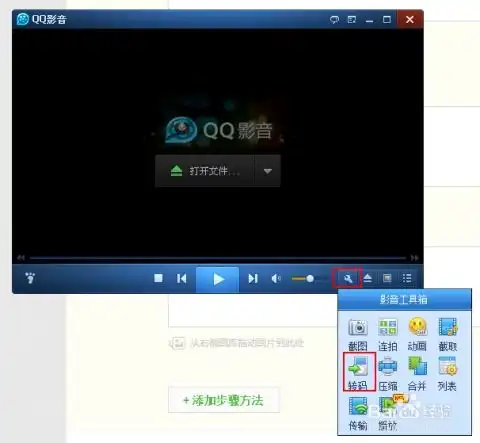Open the 转码 transcode tool
Viewport: 480px width, 443px height.
[359, 372]
